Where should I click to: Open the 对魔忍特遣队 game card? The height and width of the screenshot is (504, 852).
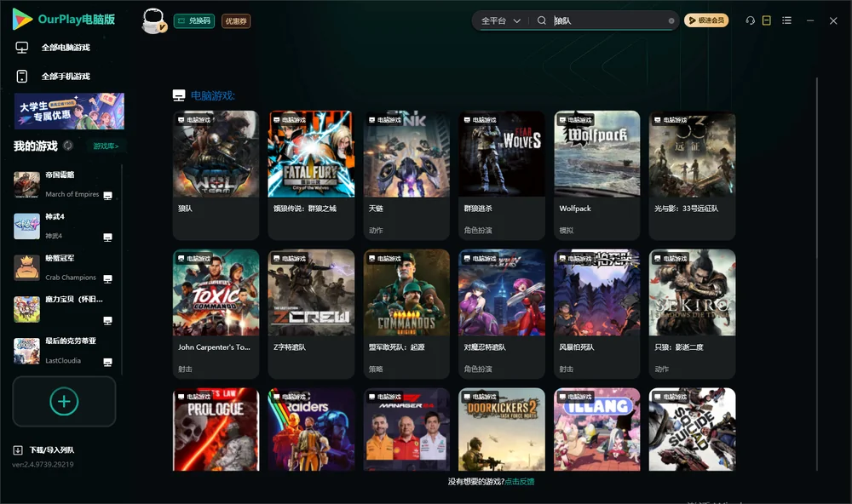502,313
